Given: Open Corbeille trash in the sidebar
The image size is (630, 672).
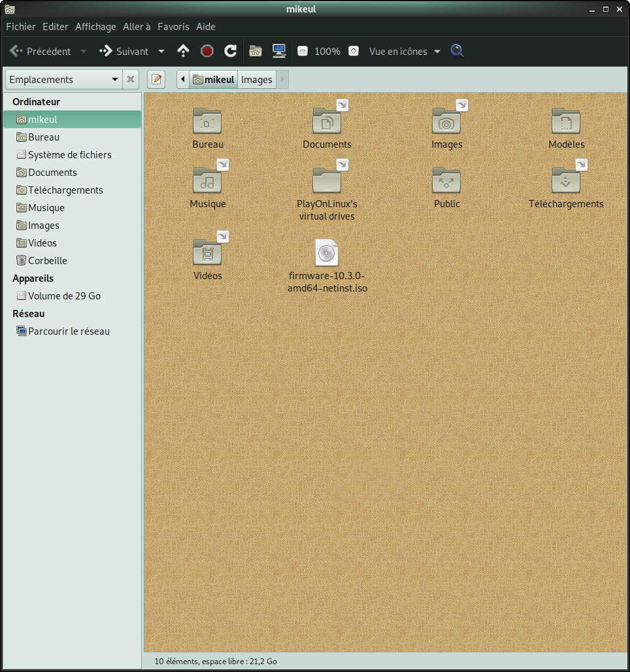Looking at the screenshot, I should click(x=72, y=261).
